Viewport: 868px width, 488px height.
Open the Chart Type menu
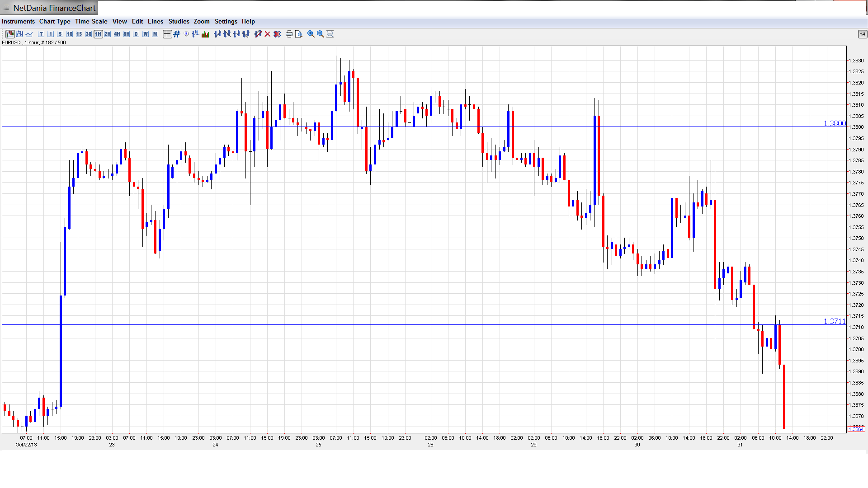55,21
